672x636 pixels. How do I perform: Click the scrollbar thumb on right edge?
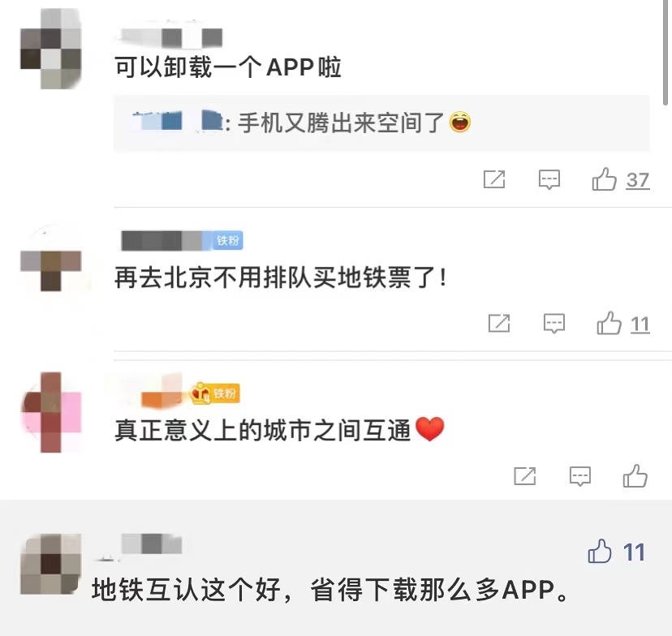666,52
